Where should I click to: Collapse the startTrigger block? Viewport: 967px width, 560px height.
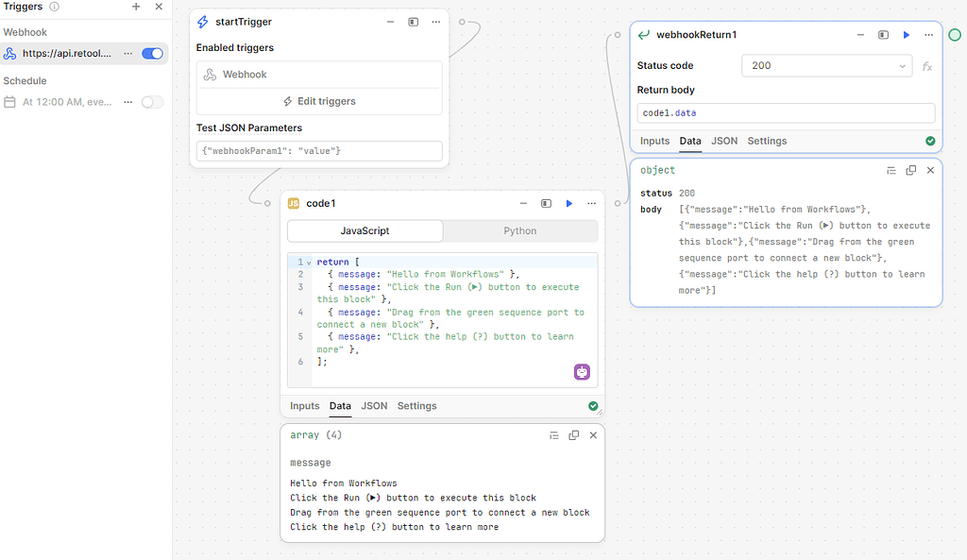coord(390,23)
